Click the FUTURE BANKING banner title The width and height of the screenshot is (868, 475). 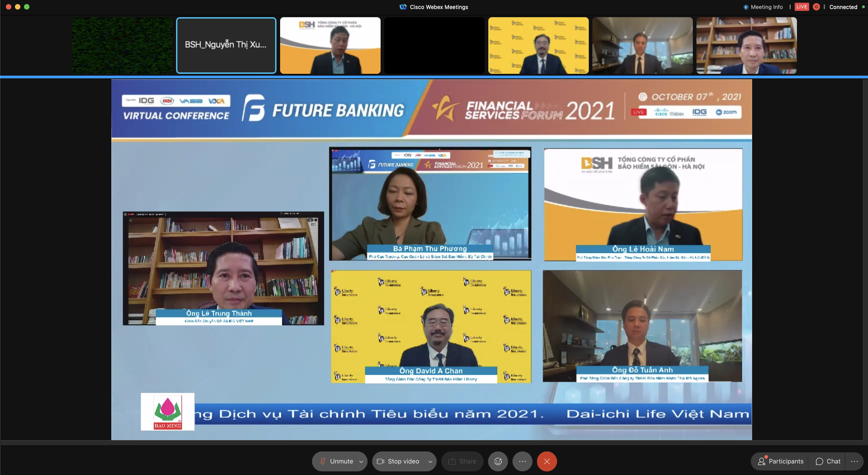[338, 110]
